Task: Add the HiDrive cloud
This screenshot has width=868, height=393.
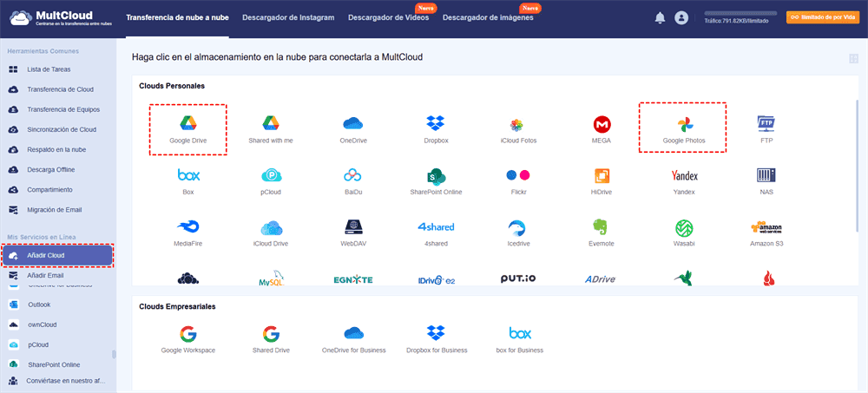Action: 602,176
